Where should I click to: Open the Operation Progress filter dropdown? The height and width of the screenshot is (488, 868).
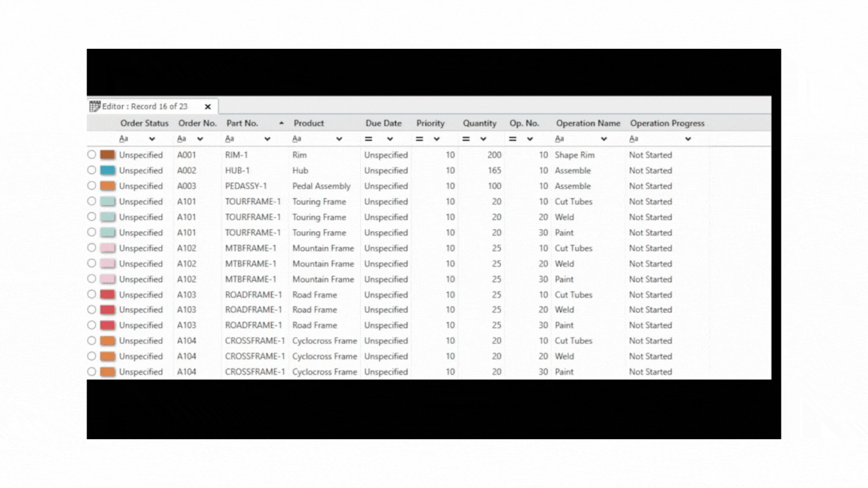(x=688, y=139)
